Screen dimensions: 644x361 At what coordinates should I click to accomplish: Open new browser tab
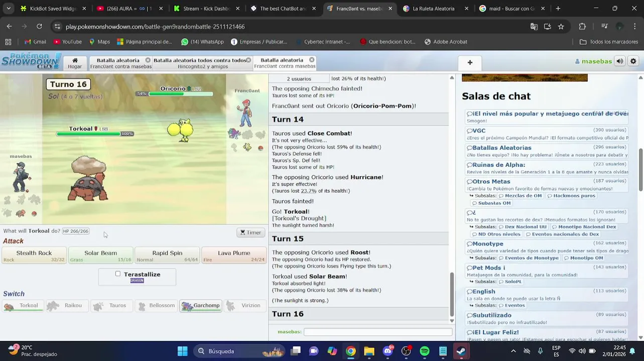coord(558,9)
